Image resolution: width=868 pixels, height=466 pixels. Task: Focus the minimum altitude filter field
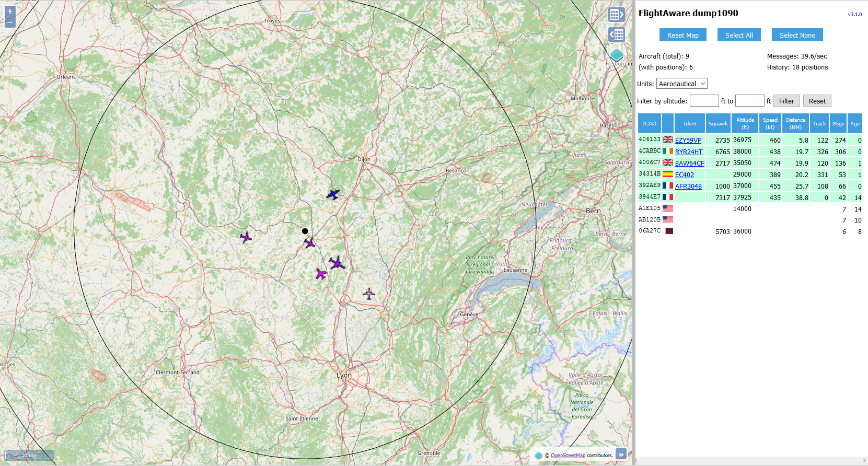(704, 101)
